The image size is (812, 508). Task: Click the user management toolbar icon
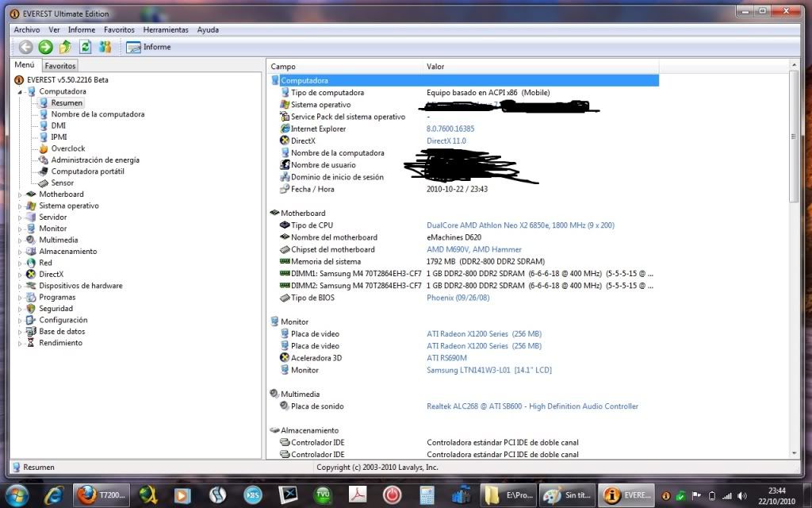(105, 47)
